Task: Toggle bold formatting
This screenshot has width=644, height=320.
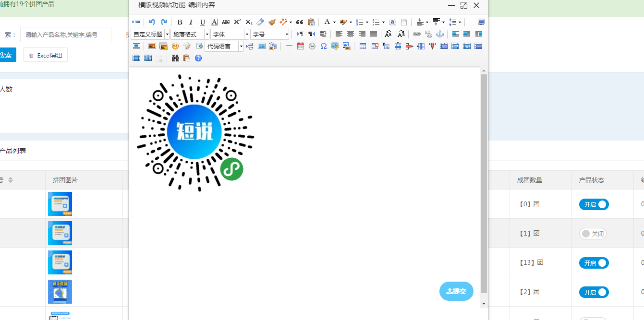Action: coord(180,22)
